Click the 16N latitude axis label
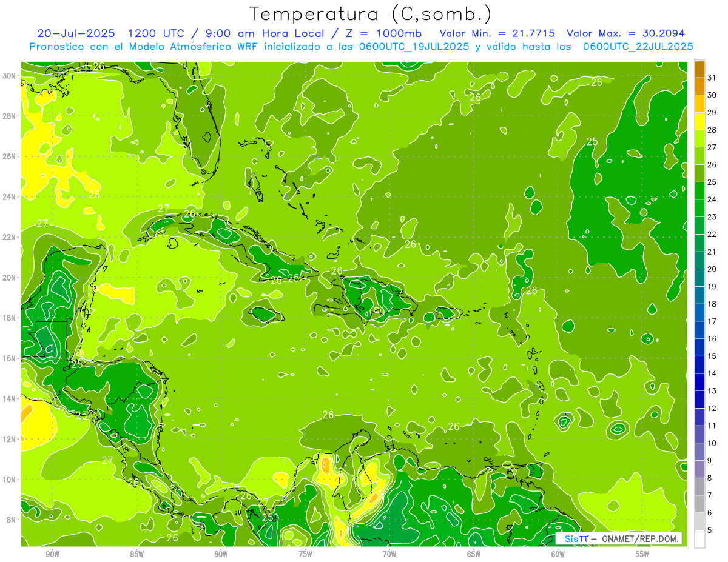This screenshot has height=562, width=728. pyautogui.click(x=10, y=358)
